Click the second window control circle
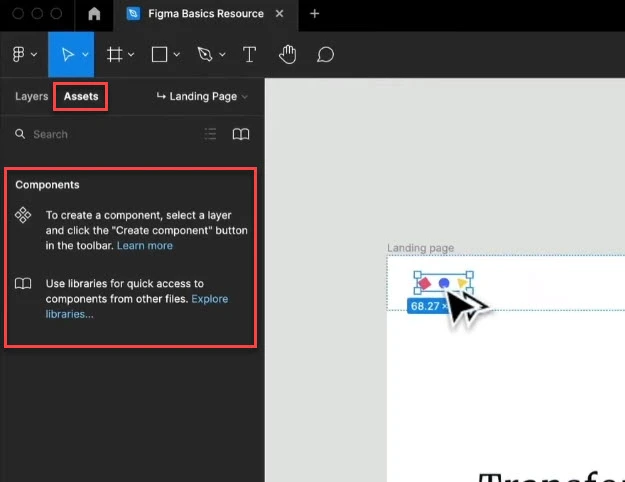625x482 pixels. click(x=37, y=14)
